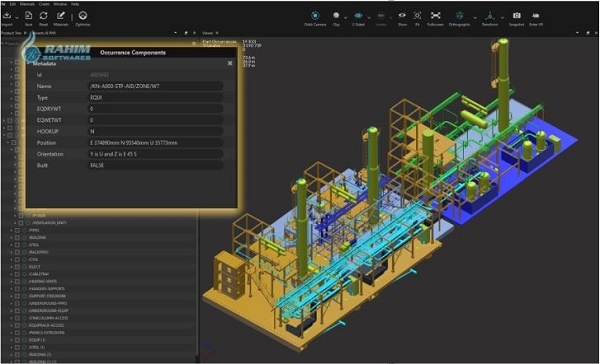The height and width of the screenshot is (364, 600).
Task: Close the Viewer tab
Action: coord(217,33)
